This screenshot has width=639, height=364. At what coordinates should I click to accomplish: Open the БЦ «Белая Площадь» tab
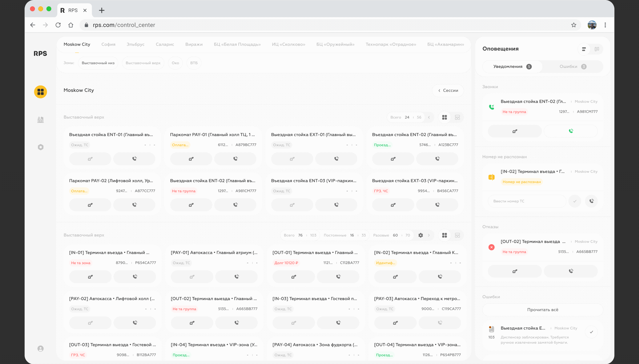237,44
